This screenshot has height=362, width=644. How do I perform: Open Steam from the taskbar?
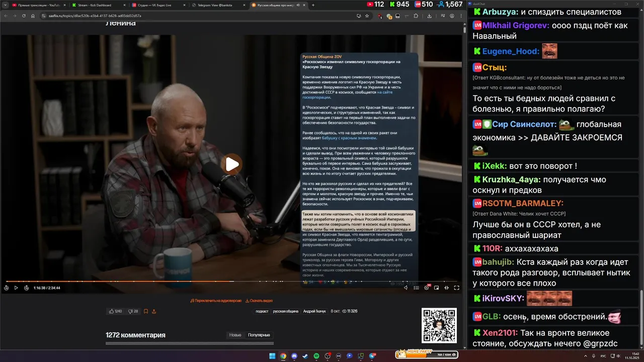coord(305,356)
